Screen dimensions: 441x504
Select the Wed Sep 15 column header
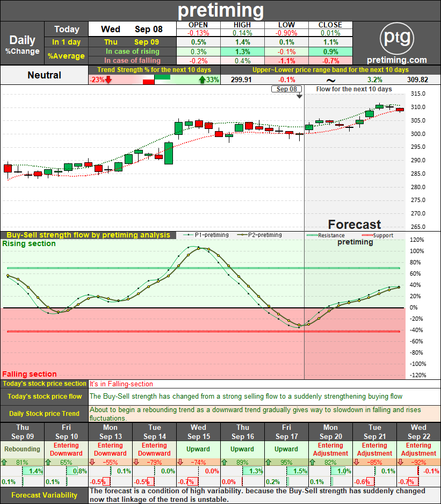click(x=198, y=431)
